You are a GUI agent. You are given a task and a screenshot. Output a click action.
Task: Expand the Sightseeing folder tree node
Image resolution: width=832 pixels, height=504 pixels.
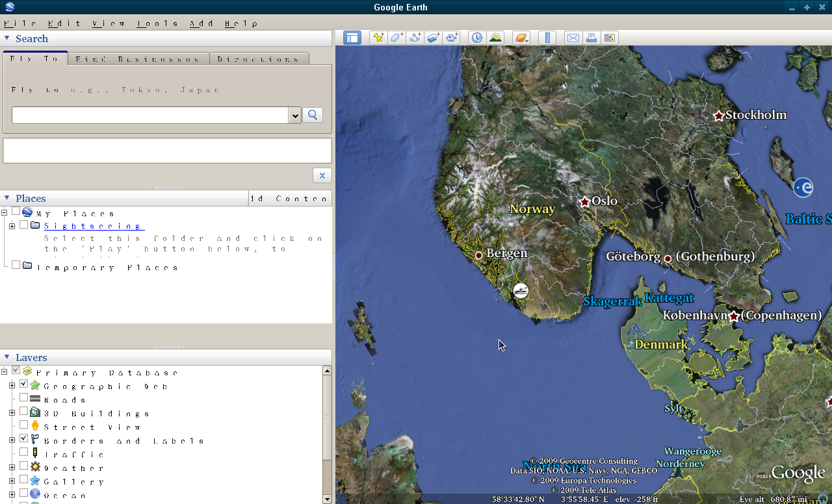click(x=12, y=226)
